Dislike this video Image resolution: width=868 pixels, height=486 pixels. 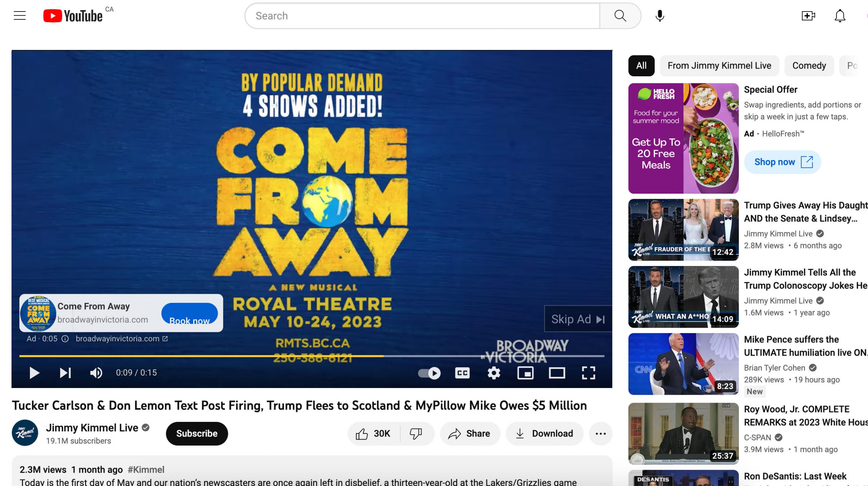(416, 433)
